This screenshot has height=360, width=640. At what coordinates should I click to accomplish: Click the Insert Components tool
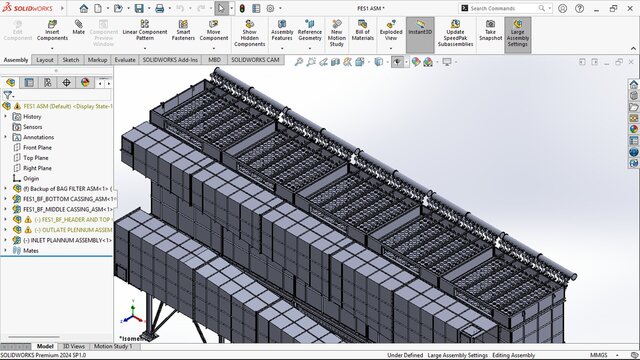(x=52, y=31)
